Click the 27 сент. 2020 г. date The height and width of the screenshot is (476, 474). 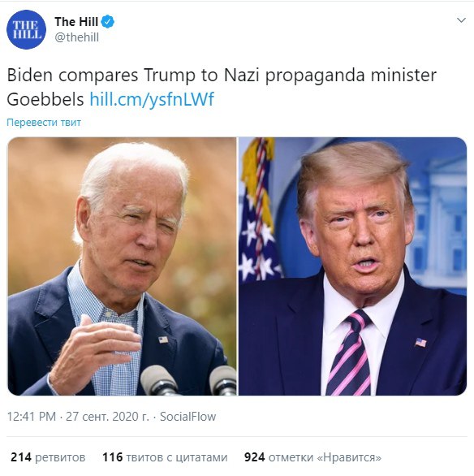pyautogui.click(x=108, y=417)
